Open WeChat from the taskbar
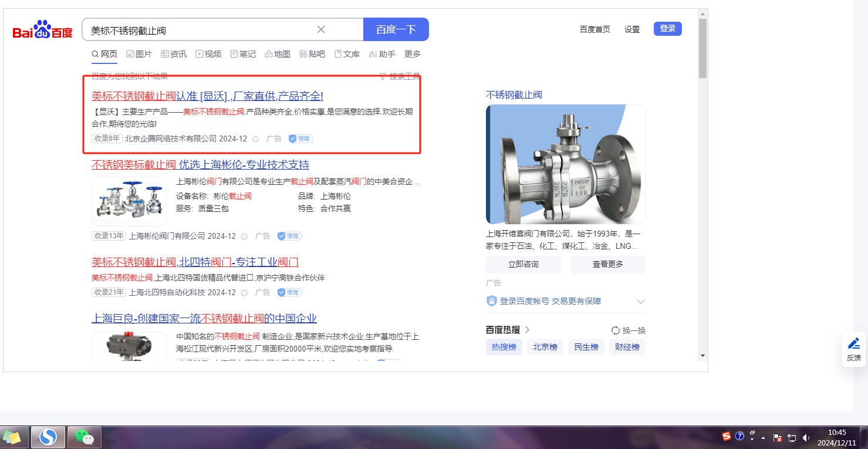The height and width of the screenshot is (449, 868). pos(85,437)
